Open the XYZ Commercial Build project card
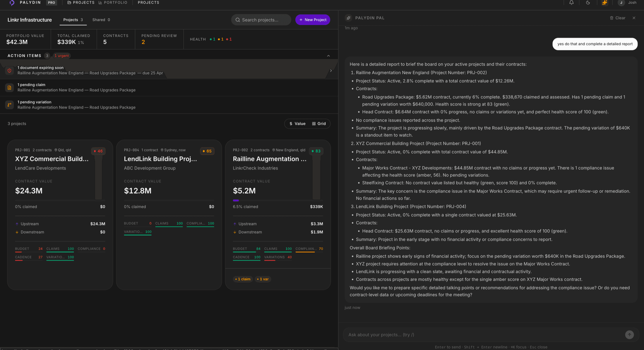The image size is (644, 350). click(60, 215)
